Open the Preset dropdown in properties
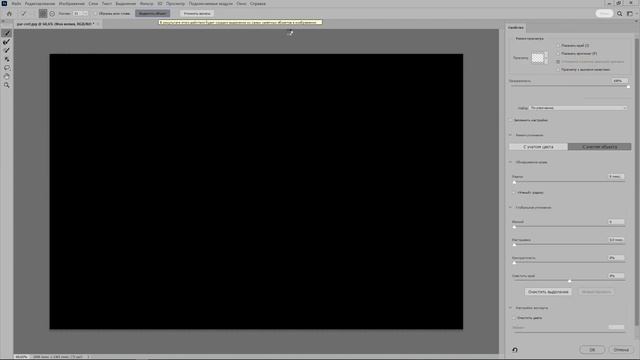 point(578,108)
